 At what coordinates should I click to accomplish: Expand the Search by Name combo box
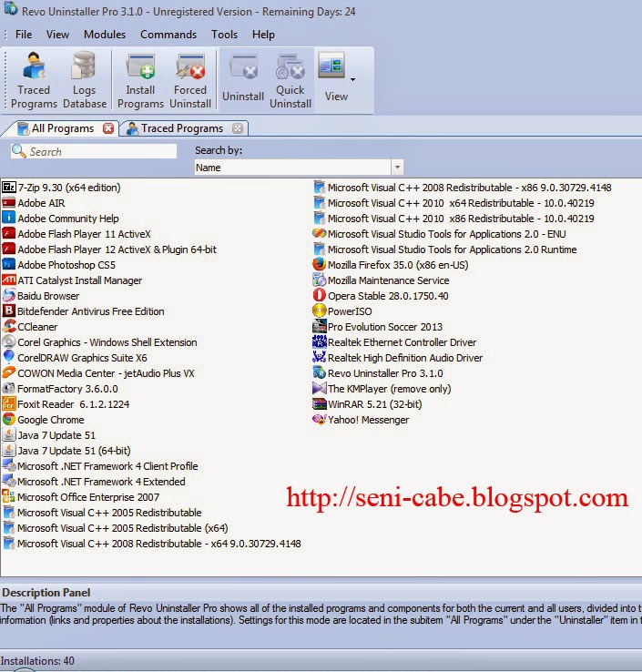pos(397,168)
